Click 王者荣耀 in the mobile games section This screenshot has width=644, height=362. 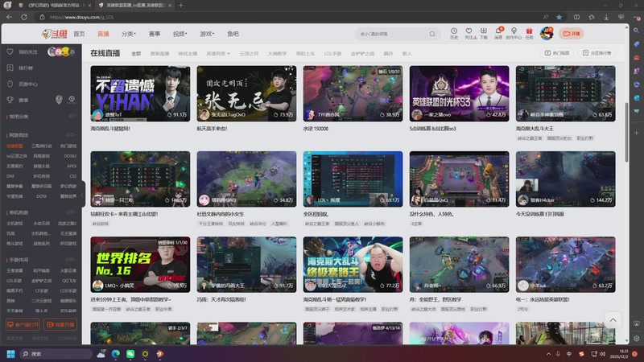[x=14, y=271]
